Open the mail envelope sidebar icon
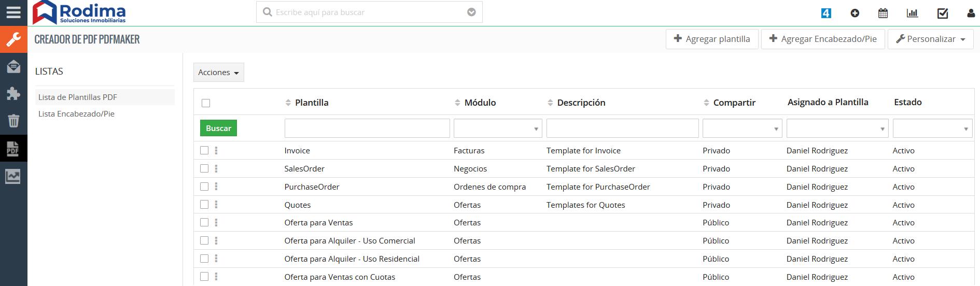The height and width of the screenshot is (286, 980). (13, 66)
